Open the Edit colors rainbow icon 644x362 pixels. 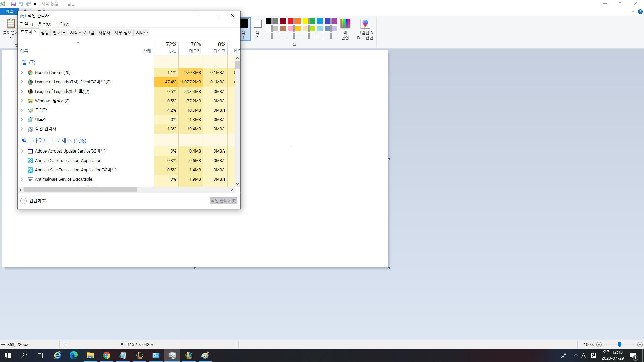point(345,24)
